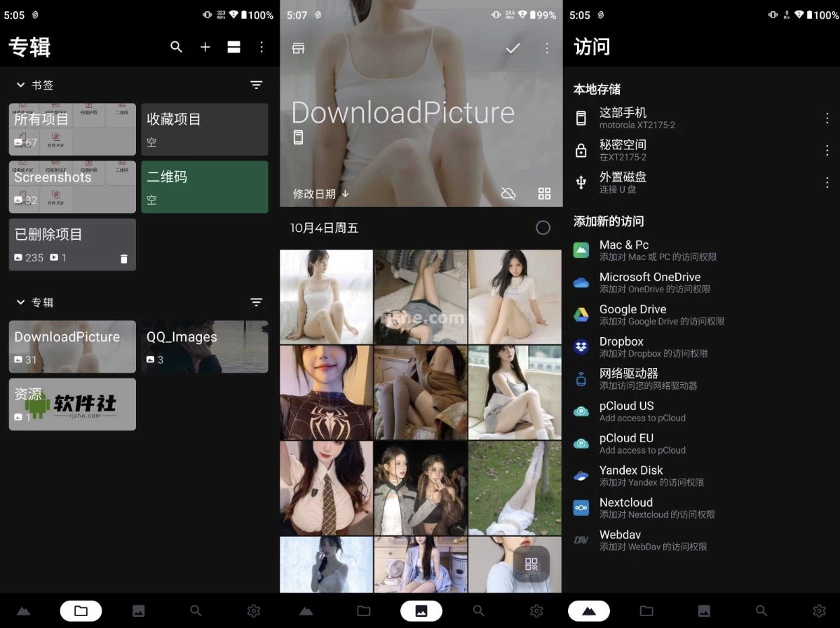This screenshot has height=628, width=840.
Task: Open the QQ_Images album thumbnail
Action: pyautogui.click(x=204, y=346)
